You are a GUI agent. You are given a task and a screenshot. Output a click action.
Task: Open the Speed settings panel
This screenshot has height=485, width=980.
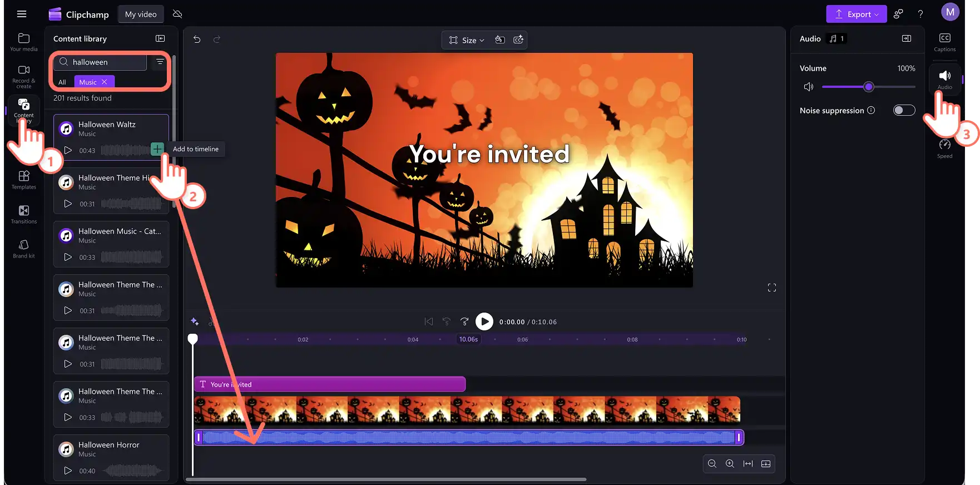944,149
